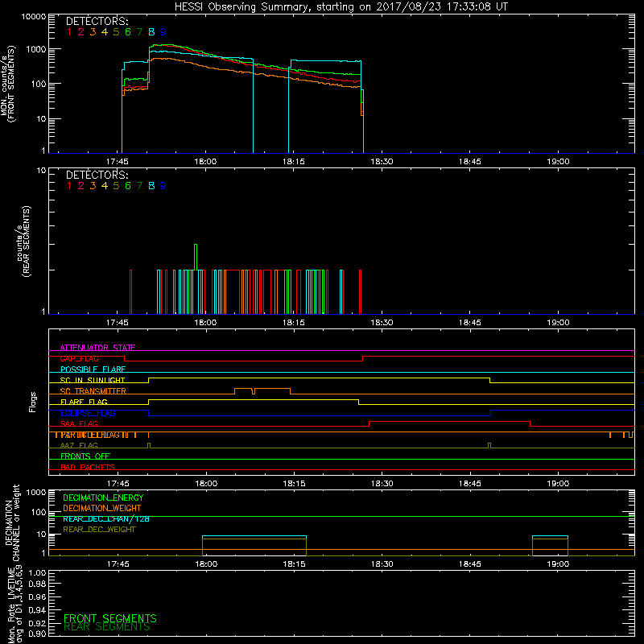
Task: Click detector 6 legend in rear segments panel
Action: 128,186
